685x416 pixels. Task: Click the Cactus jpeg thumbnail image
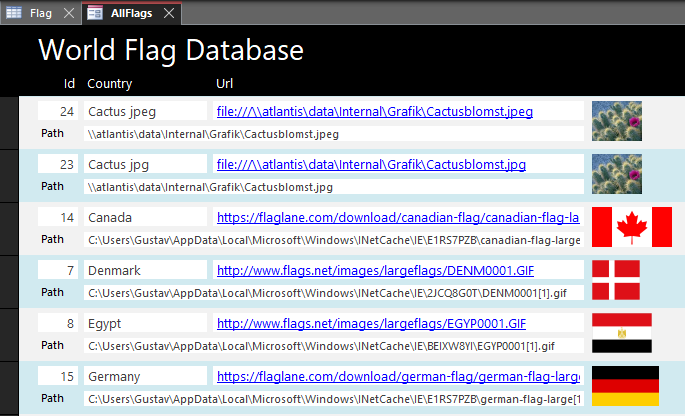617,121
